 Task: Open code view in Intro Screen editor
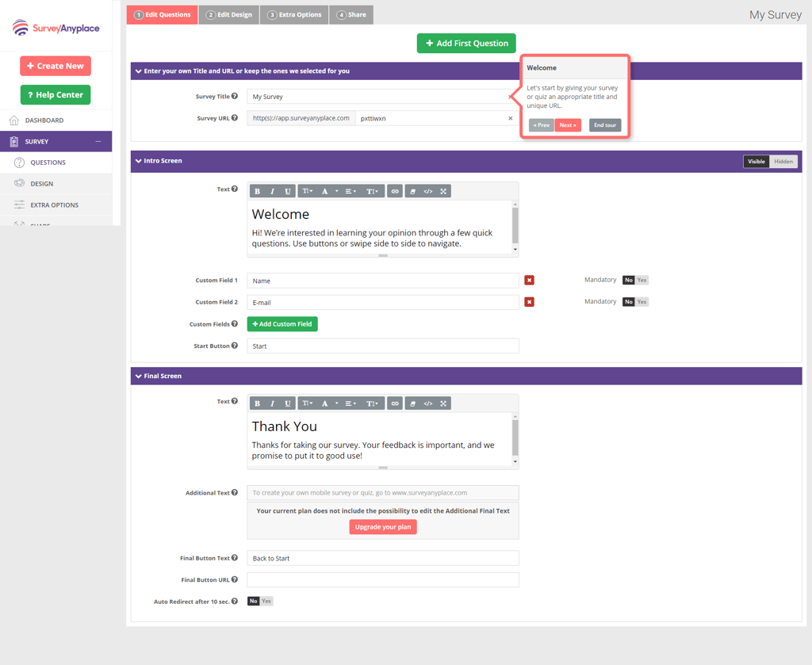tap(427, 192)
